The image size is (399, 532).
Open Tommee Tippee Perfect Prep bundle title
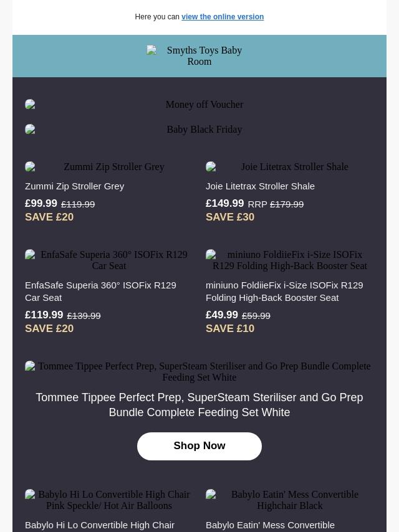tap(199, 405)
